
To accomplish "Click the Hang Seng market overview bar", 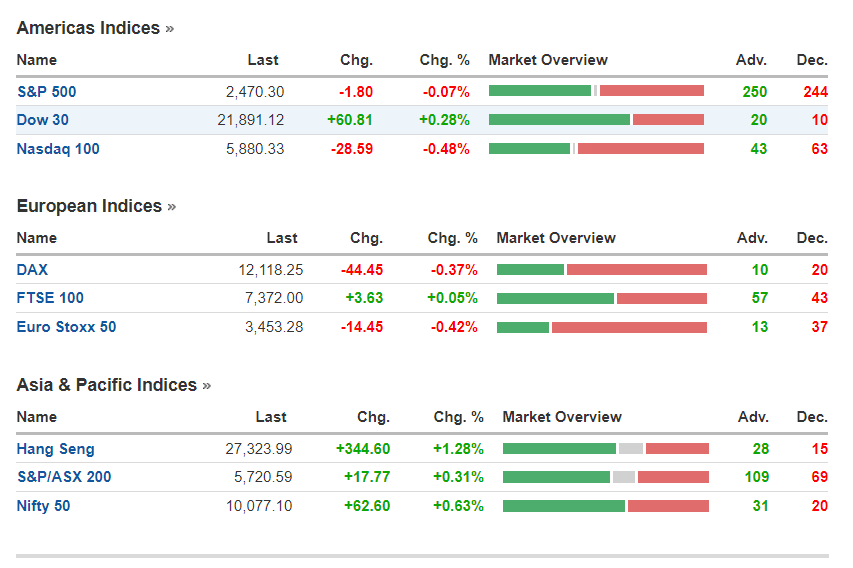I will [605, 449].
